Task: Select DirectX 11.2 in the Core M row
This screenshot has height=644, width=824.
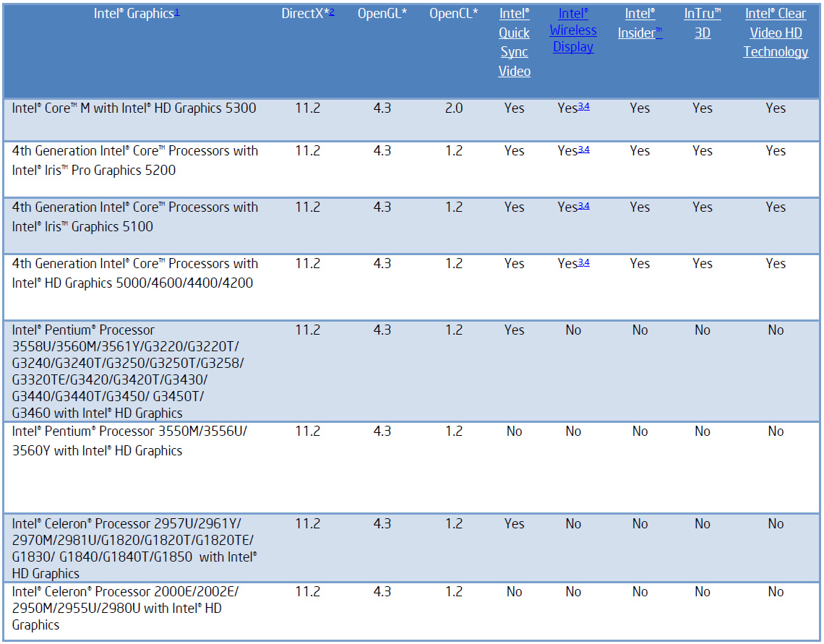Action: (307, 108)
